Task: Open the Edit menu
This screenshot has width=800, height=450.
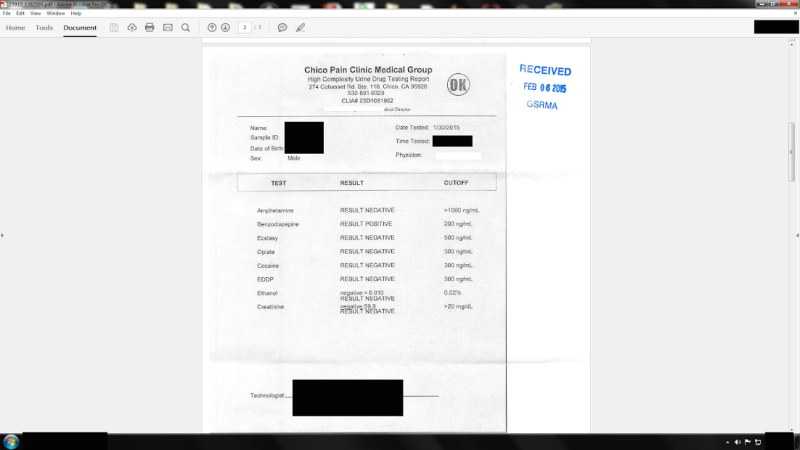Action: (x=21, y=13)
